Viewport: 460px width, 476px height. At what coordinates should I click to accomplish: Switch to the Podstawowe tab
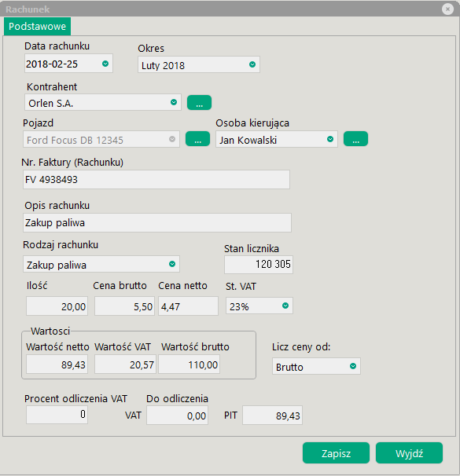coord(38,27)
